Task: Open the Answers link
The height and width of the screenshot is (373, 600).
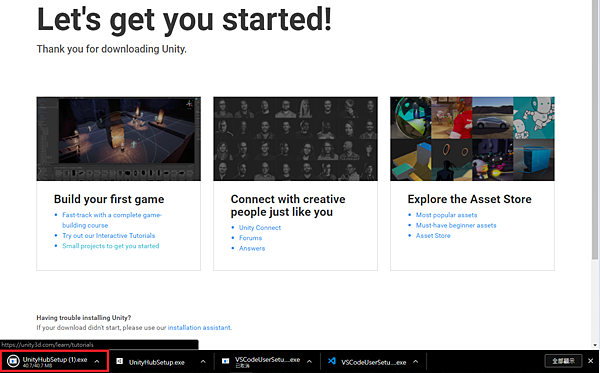Action: coord(252,248)
